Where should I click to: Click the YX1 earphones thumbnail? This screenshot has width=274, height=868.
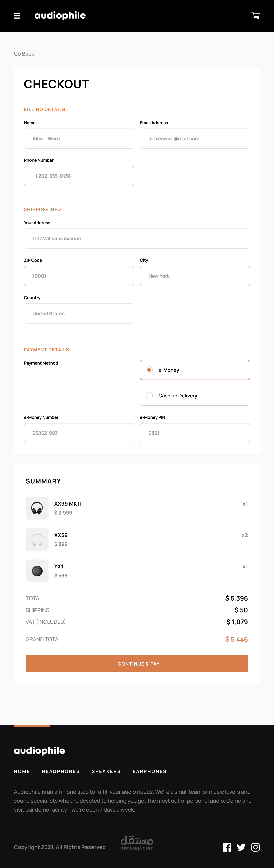37,571
